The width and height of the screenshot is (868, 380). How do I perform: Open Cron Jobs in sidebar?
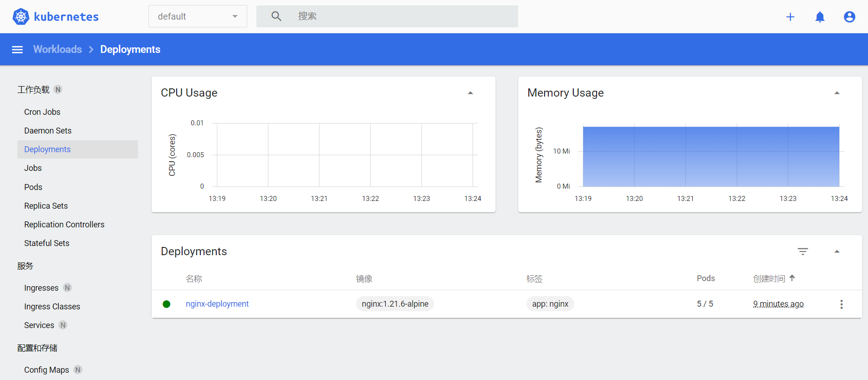(x=42, y=112)
